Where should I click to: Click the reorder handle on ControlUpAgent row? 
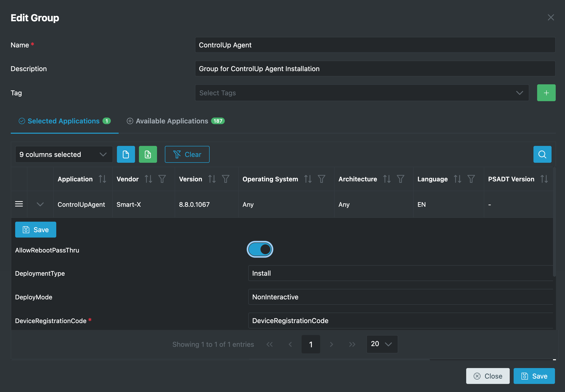tap(19, 204)
